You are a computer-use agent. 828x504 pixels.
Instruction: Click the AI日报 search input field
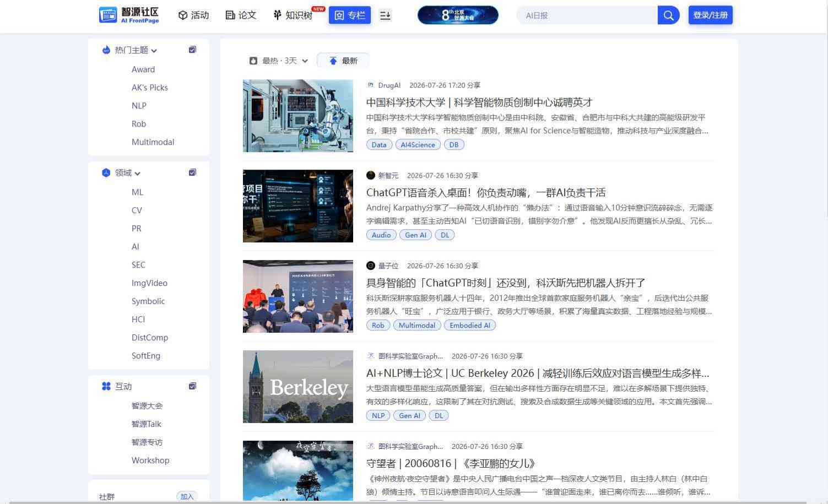tap(587, 15)
